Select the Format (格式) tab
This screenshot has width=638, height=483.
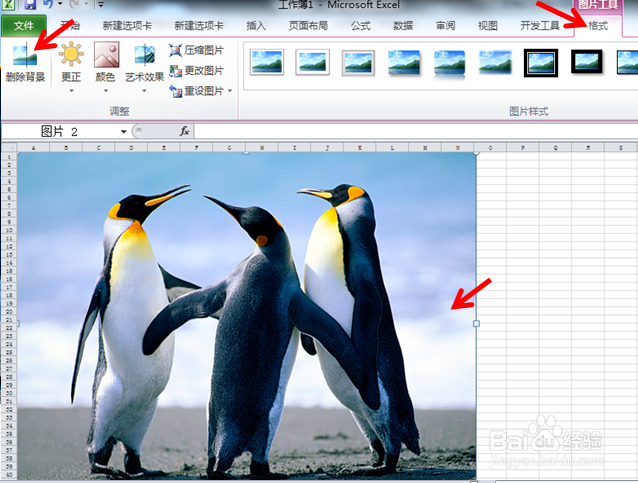(598, 26)
